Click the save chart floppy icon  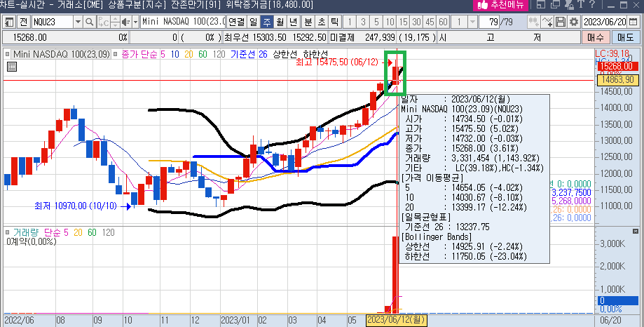pyautogui.click(x=560, y=22)
